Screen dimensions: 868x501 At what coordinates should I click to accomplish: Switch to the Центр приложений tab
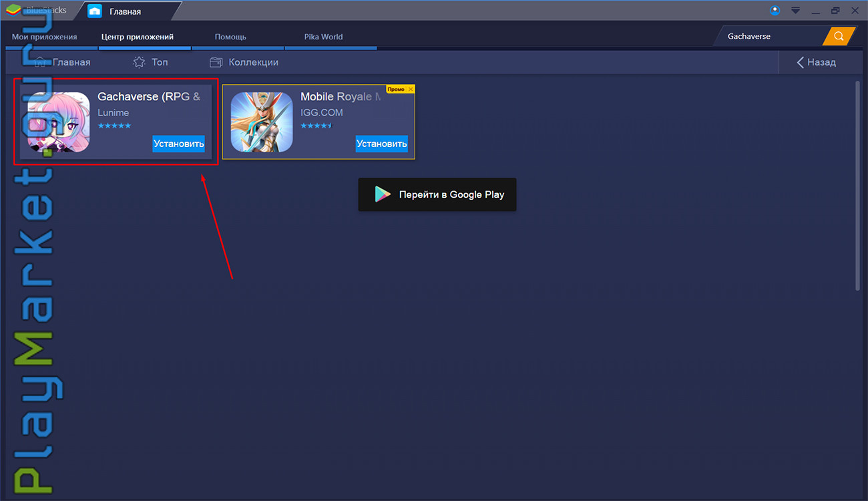pos(138,37)
